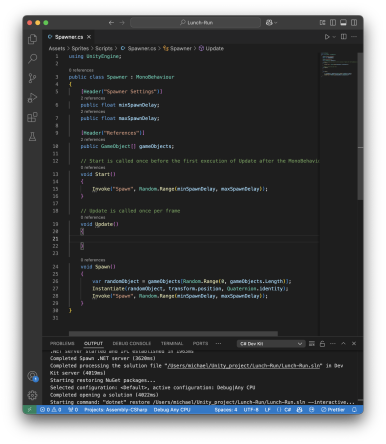Open the Explorer view in activity bar

[x=32, y=39]
